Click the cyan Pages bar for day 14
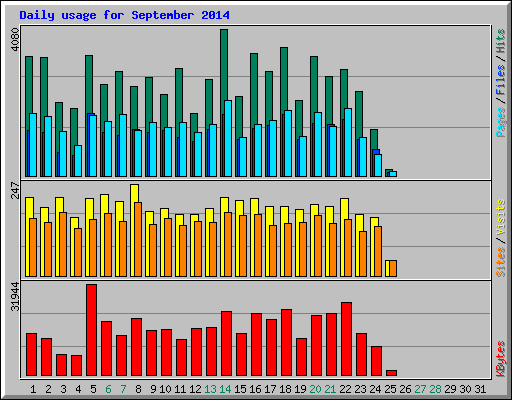Image resolution: width=512 pixels, height=400 pixels. (228, 138)
